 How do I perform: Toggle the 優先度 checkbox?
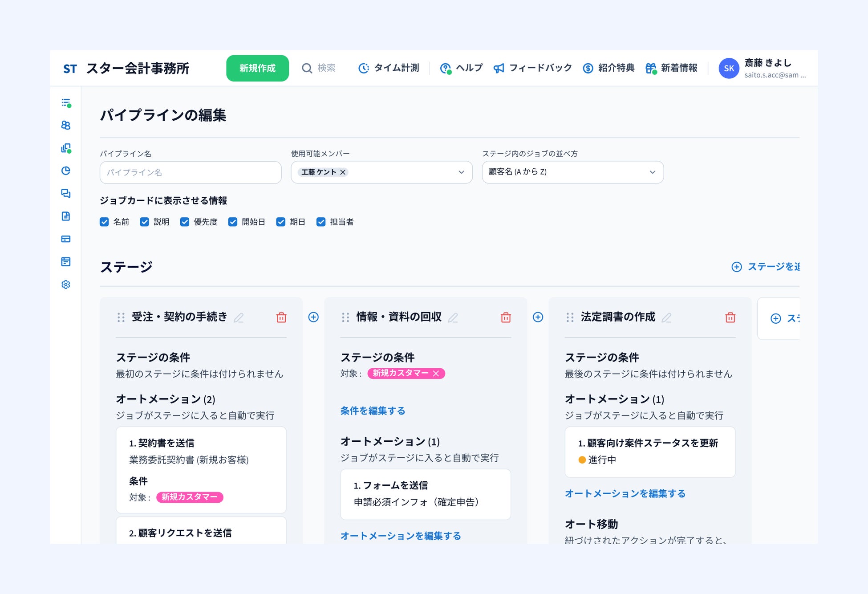(185, 222)
